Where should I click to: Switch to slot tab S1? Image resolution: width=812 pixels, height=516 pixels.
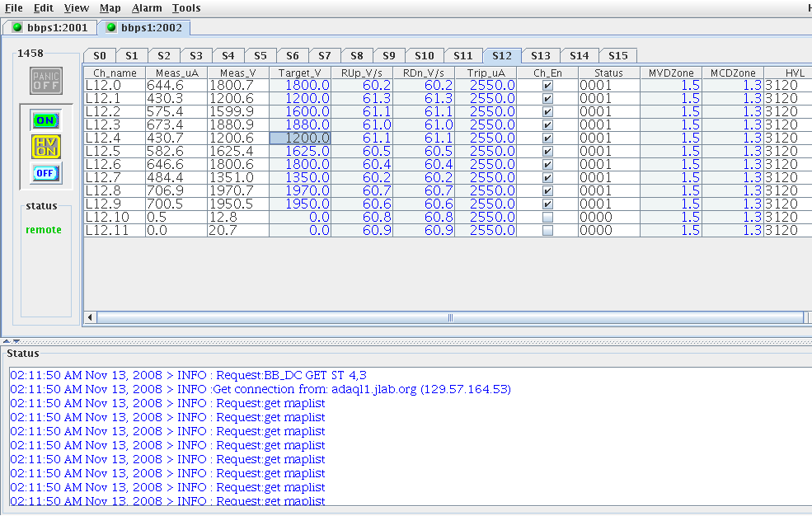(132, 55)
